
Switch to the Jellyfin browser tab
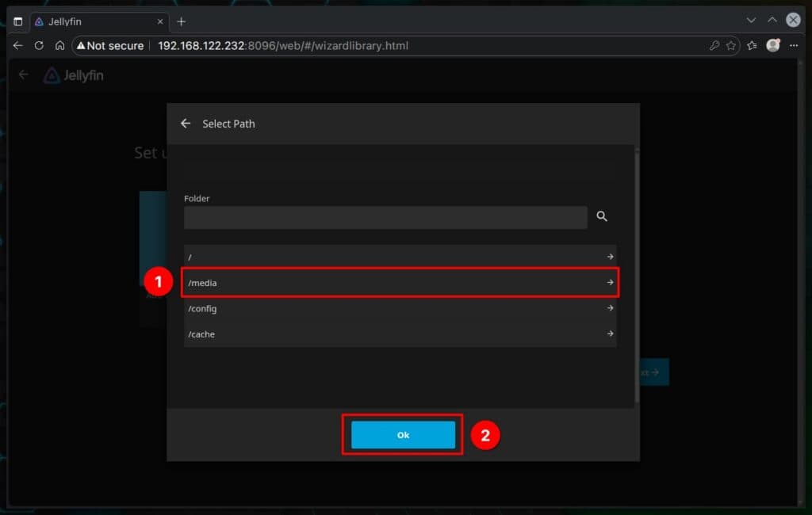point(95,21)
